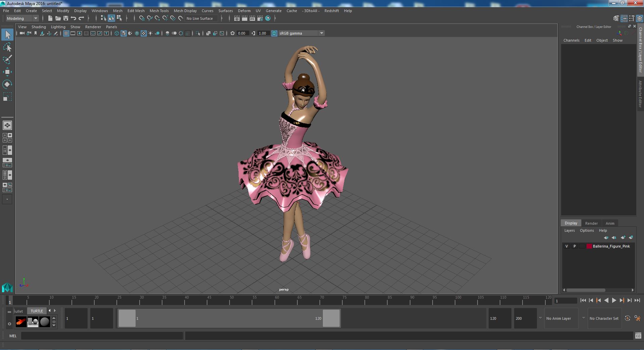Viewport: 644px width, 350px height.
Task: Open the Mesh Tools menu
Action: (159, 11)
